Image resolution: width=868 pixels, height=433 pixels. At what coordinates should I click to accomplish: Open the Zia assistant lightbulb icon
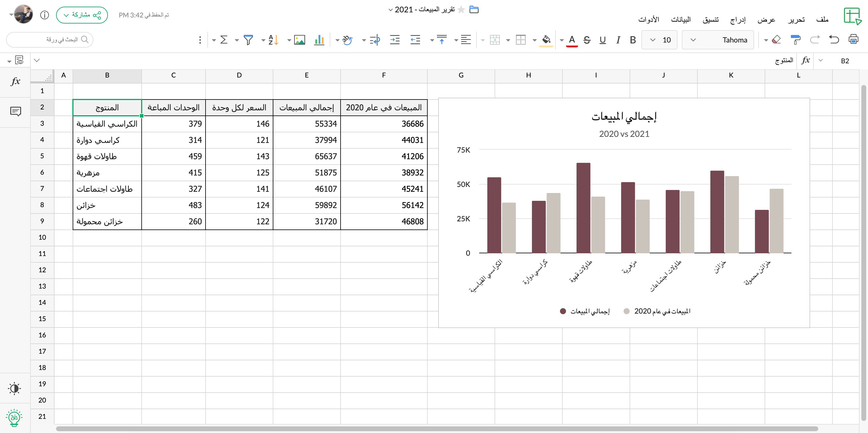click(x=14, y=418)
